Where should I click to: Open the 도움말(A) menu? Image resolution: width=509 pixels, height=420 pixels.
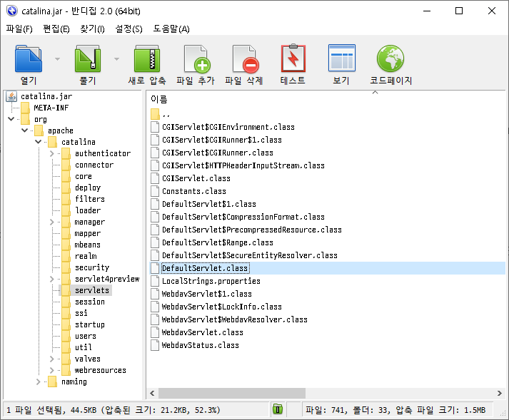(x=171, y=29)
